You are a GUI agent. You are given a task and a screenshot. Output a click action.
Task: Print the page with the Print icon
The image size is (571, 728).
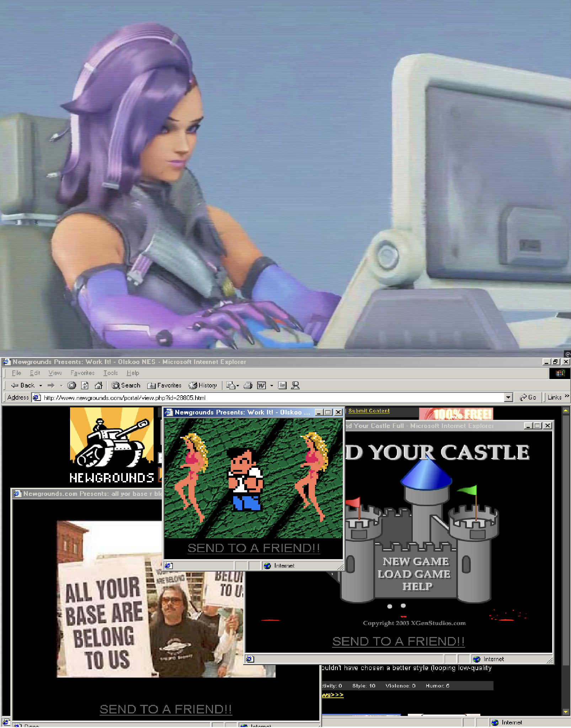tap(248, 385)
